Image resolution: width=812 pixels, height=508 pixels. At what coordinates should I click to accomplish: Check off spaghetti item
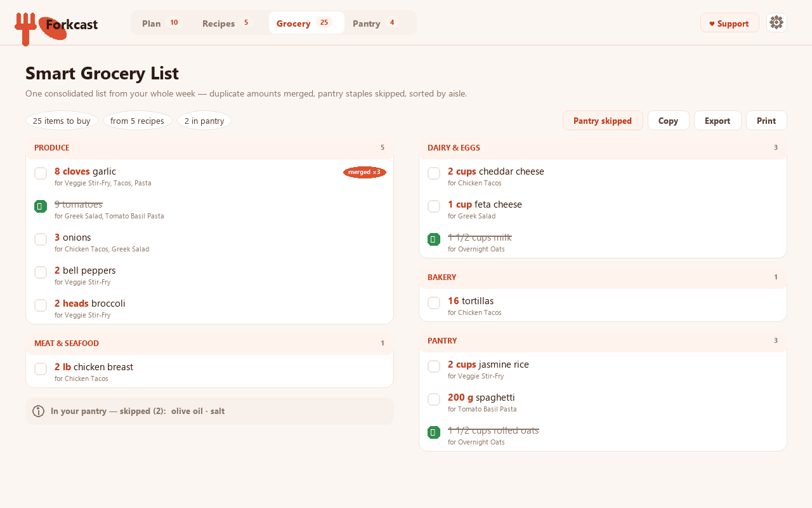[x=434, y=399]
